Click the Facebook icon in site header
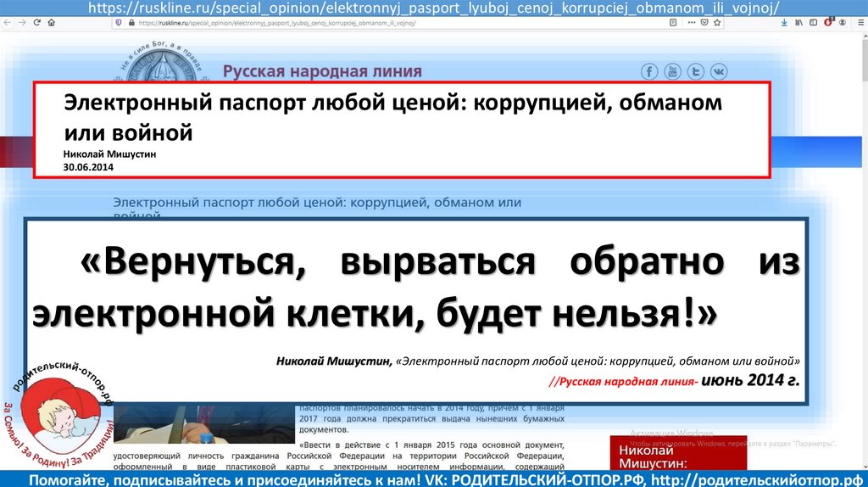 click(x=650, y=71)
